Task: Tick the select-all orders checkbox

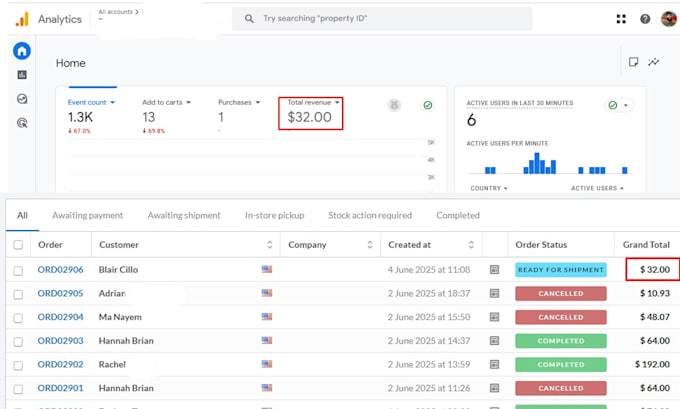Action: (x=18, y=245)
